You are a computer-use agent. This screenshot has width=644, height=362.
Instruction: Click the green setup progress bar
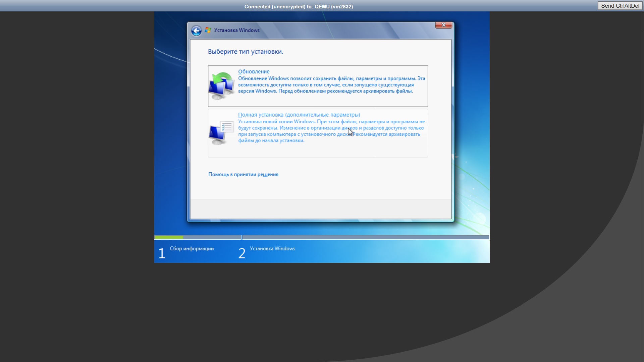tap(169, 237)
